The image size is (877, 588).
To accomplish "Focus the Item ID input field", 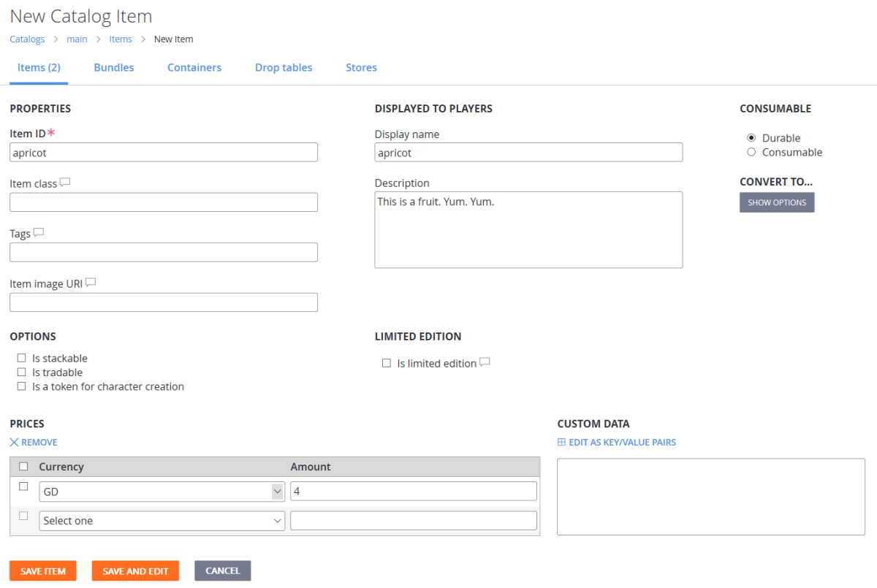I will (164, 152).
